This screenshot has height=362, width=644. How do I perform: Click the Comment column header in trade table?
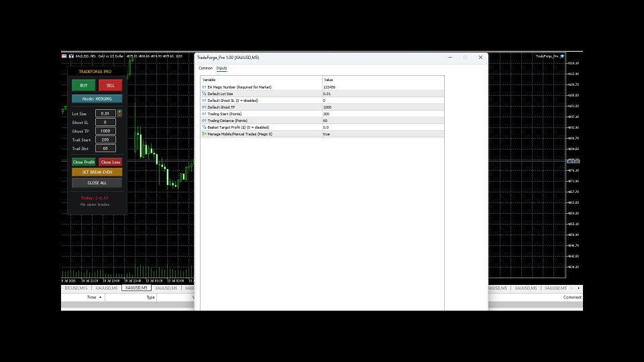click(x=572, y=297)
